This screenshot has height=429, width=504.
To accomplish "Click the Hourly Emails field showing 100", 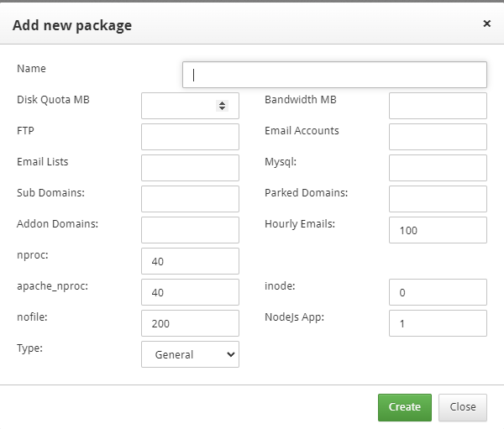I will [x=438, y=230].
